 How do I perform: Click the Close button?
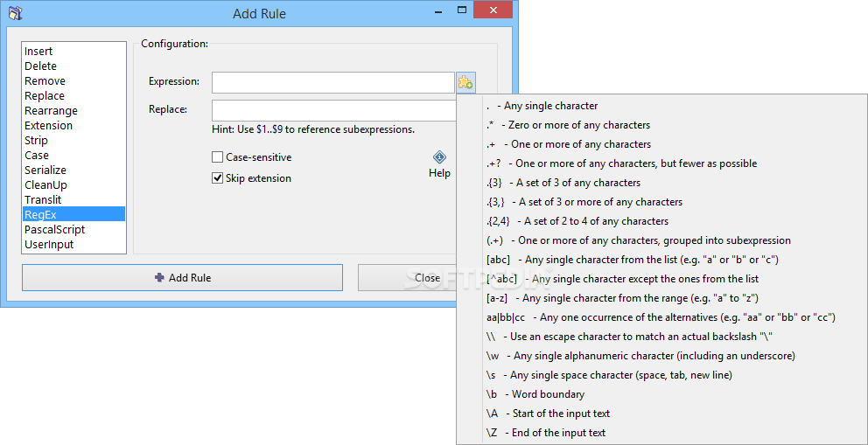(407, 277)
